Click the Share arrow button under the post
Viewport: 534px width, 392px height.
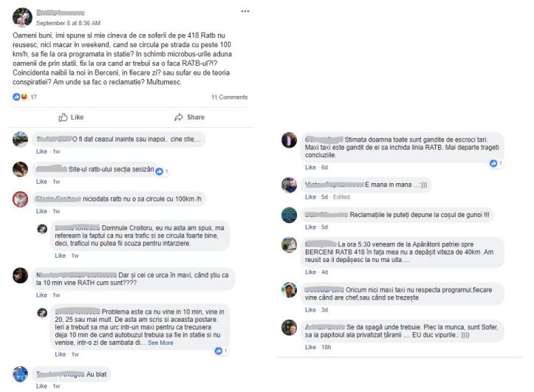(x=189, y=117)
